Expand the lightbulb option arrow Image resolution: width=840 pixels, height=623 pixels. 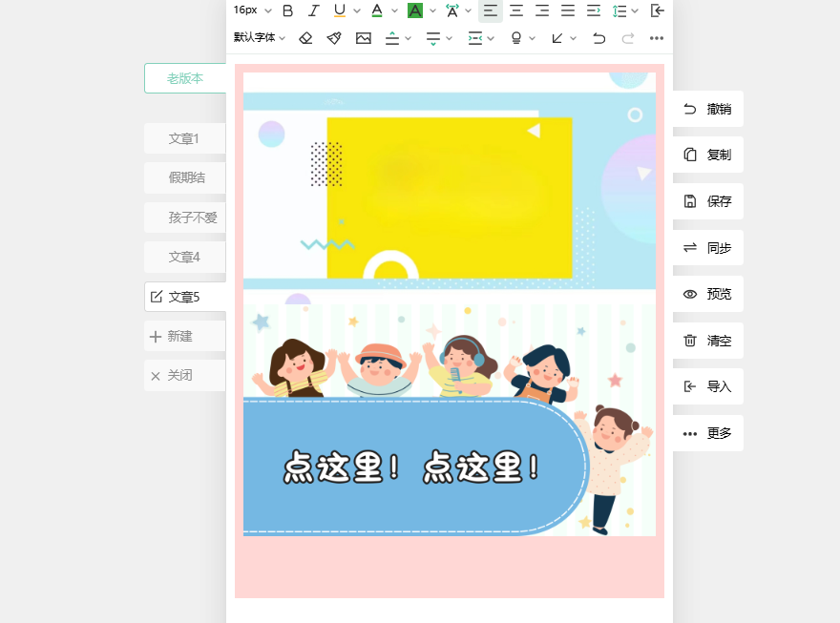pos(532,38)
